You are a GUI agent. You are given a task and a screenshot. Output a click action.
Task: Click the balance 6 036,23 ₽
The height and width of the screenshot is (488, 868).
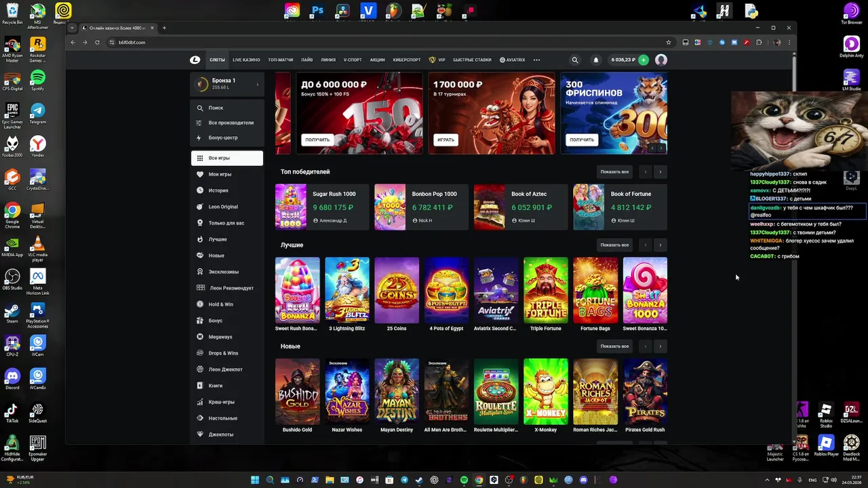(x=623, y=60)
